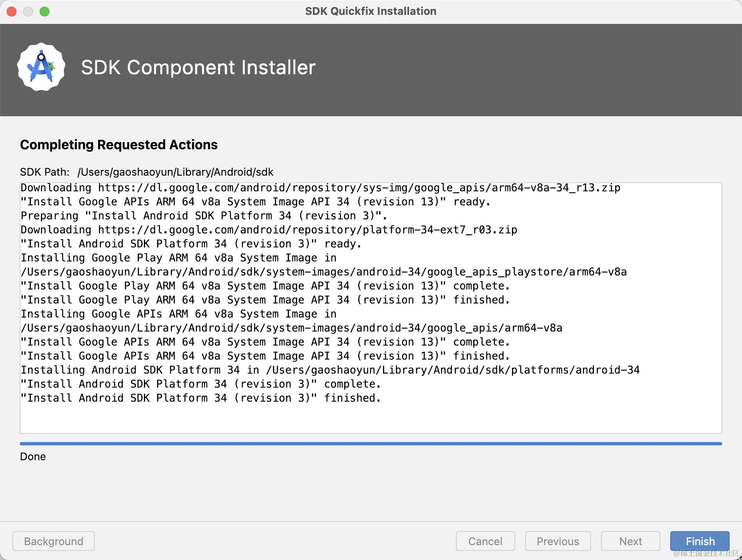Screen dimensions: 742x560
Task: Click the completed installation progress bar
Action: point(371,444)
